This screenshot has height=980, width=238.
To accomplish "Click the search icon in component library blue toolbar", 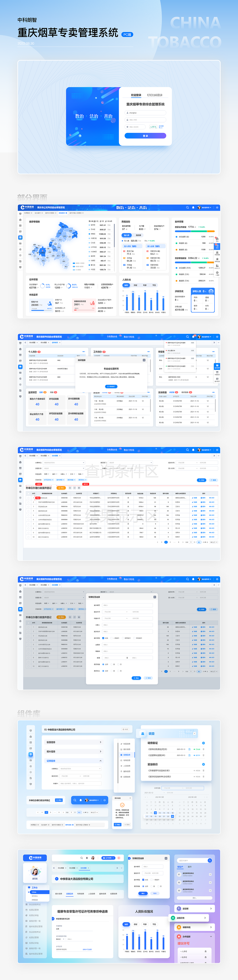I will click(75, 800).
